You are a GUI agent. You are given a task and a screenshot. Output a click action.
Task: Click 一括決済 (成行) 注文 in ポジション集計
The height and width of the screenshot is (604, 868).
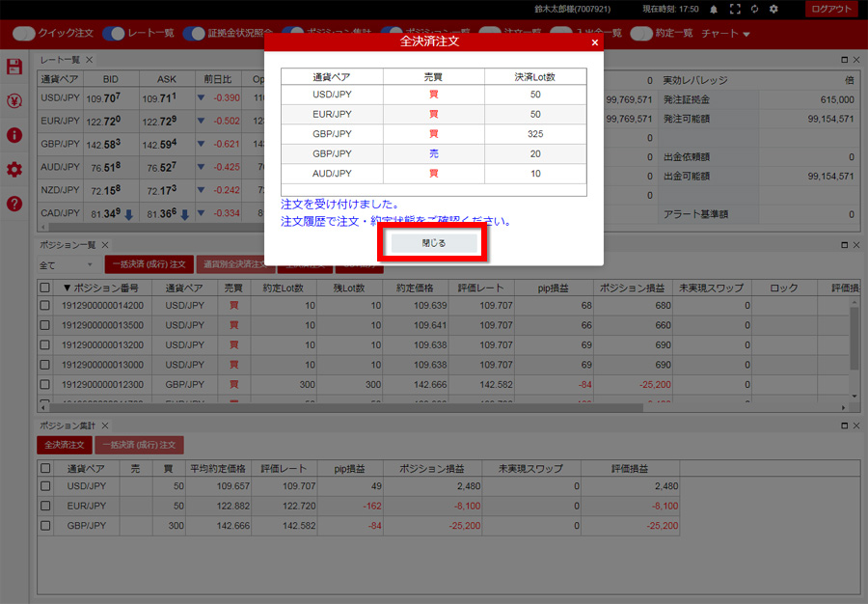click(139, 445)
